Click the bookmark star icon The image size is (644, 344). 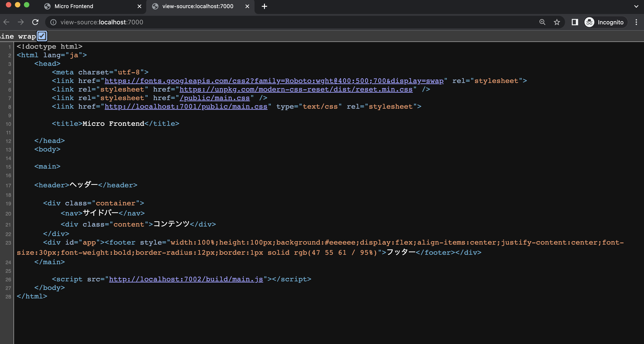click(557, 22)
